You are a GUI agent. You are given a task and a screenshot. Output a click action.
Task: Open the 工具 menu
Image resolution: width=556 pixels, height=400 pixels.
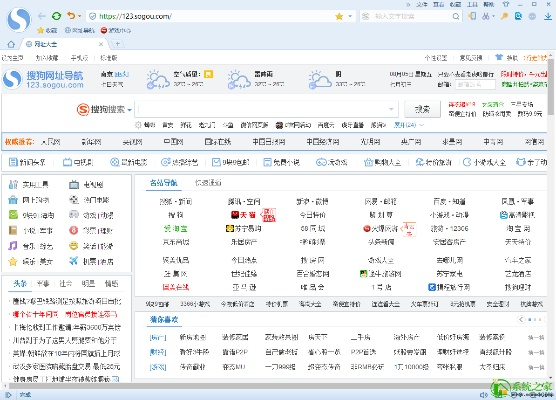coord(472,4)
